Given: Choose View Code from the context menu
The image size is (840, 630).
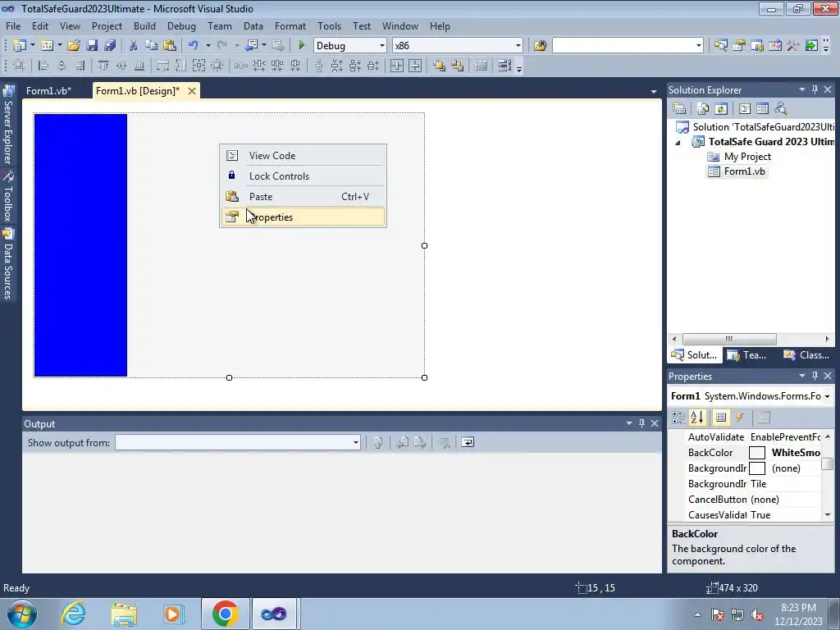Looking at the screenshot, I should [304, 155].
